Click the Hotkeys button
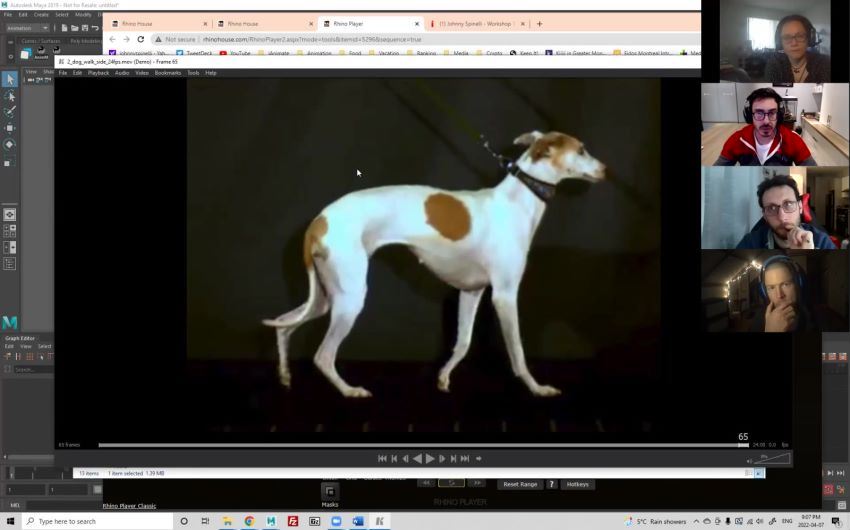Image resolution: width=850 pixels, height=530 pixels. (577, 484)
